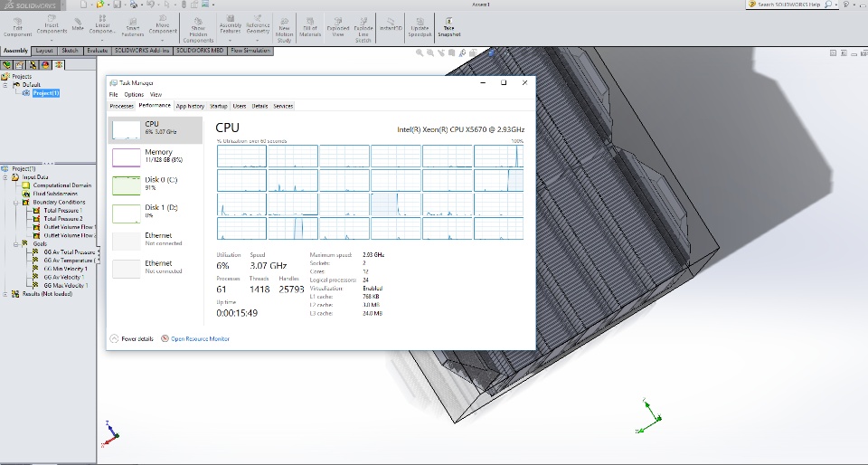Open dropdown under Linear Component Pattern

[102, 40]
